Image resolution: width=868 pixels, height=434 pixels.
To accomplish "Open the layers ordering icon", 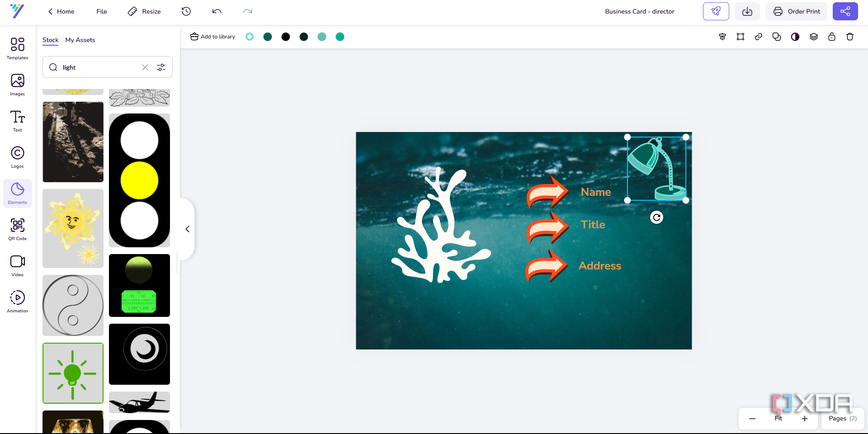I will (814, 37).
